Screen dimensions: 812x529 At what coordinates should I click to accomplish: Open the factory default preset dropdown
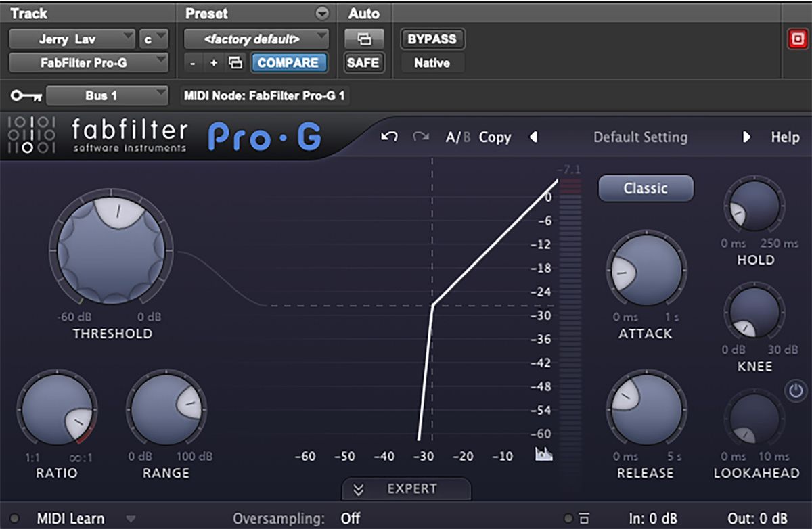(256, 39)
